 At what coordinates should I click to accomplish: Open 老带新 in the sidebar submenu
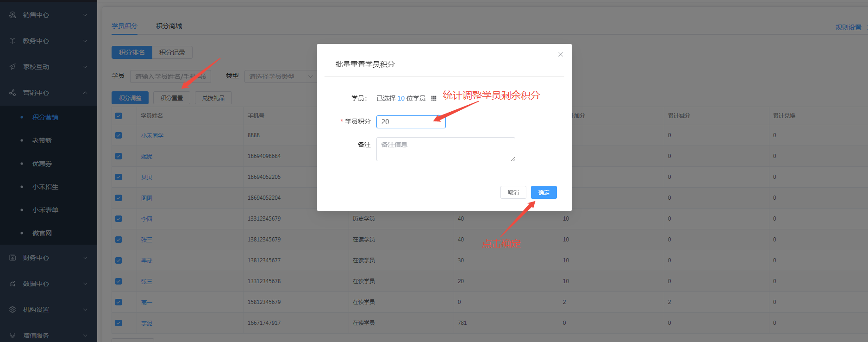[x=42, y=140]
